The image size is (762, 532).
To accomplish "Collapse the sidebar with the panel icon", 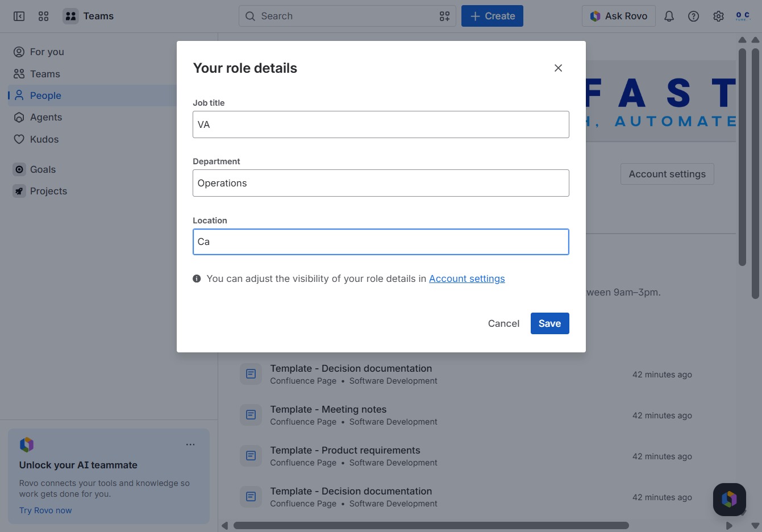I will point(19,16).
